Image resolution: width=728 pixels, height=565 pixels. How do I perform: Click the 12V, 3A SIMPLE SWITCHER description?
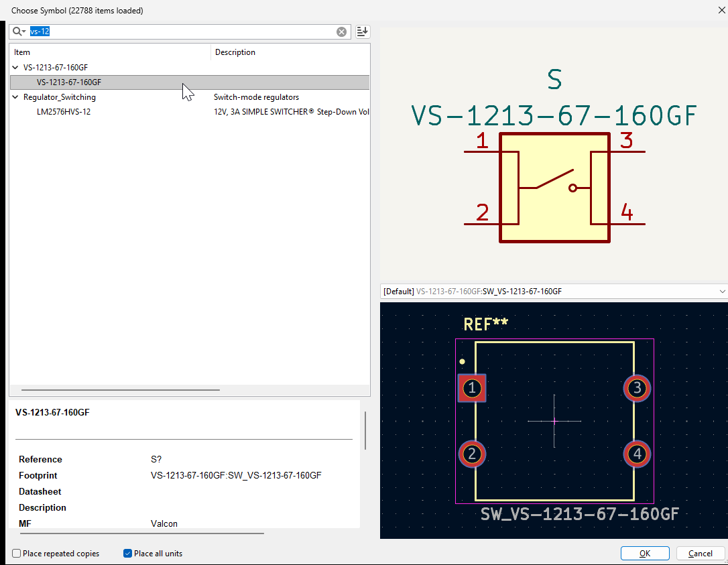pos(291,112)
